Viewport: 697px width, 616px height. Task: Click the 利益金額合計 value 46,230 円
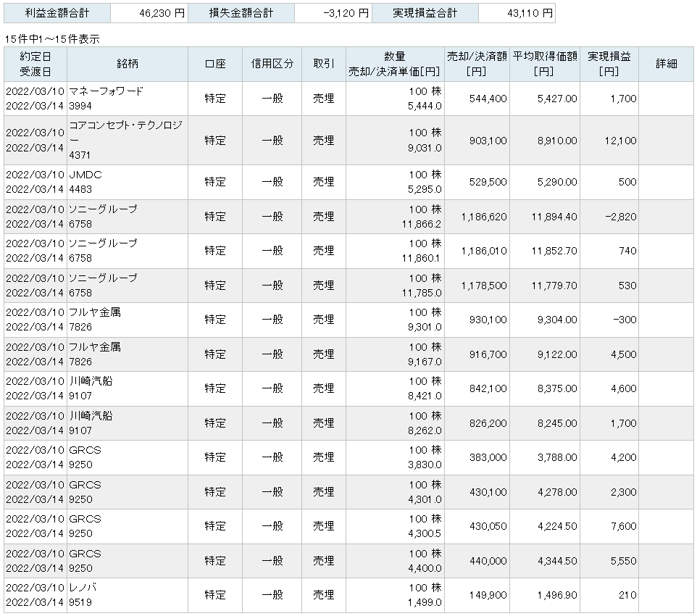[x=162, y=13]
